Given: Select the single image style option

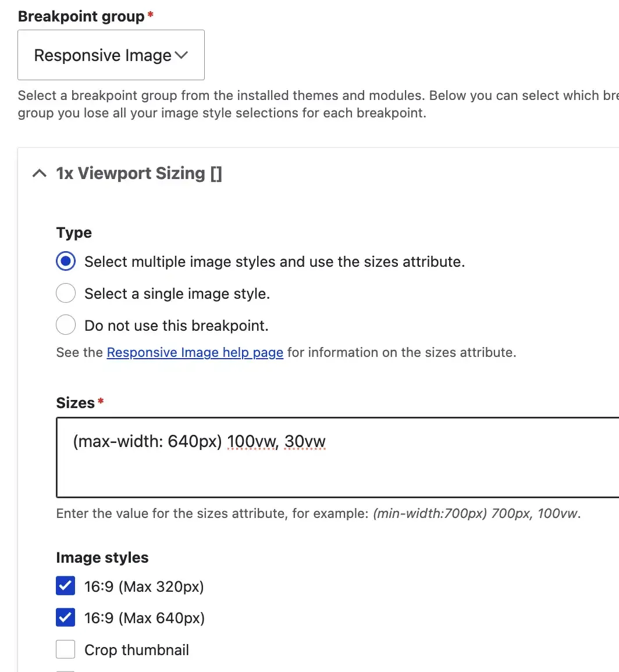Looking at the screenshot, I should (66, 293).
